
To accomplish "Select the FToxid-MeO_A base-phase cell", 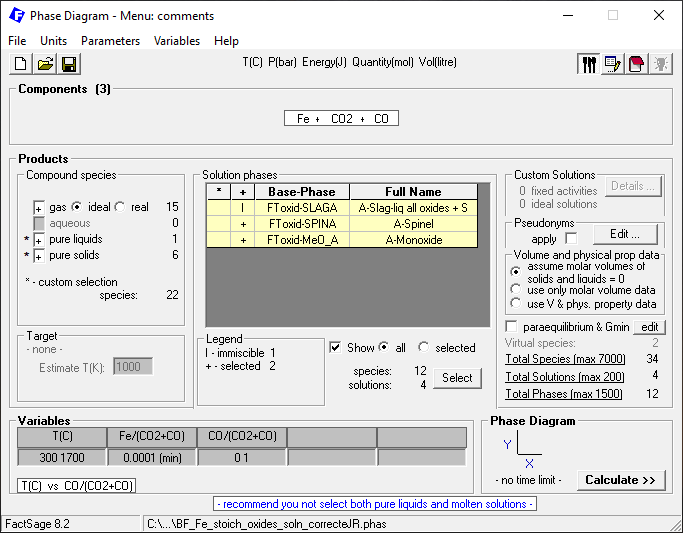I will point(302,240).
